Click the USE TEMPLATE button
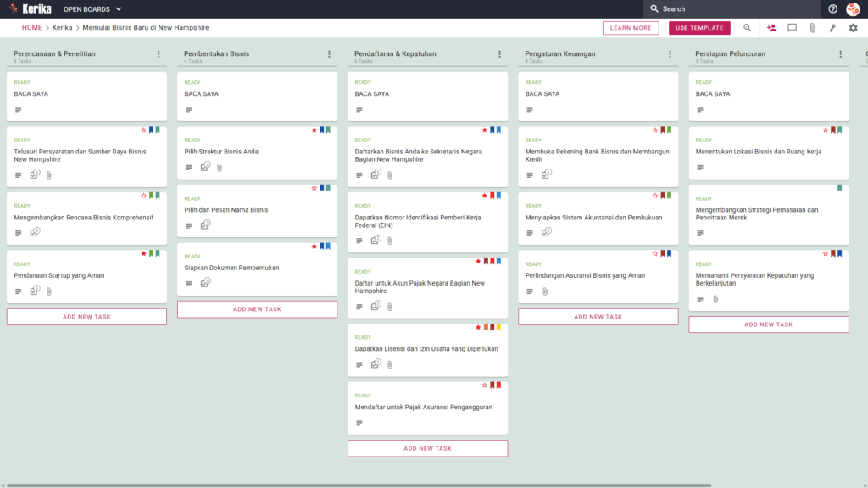Screen dimensions: 868x488 pos(699,28)
